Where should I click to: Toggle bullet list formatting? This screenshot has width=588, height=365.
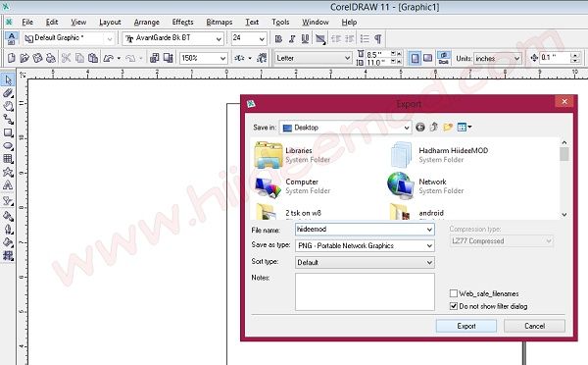click(365, 38)
